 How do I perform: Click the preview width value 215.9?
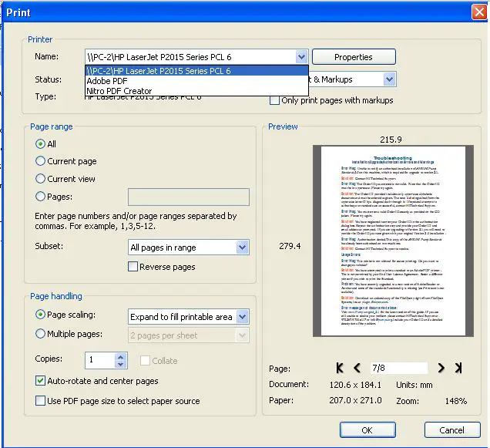[391, 140]
